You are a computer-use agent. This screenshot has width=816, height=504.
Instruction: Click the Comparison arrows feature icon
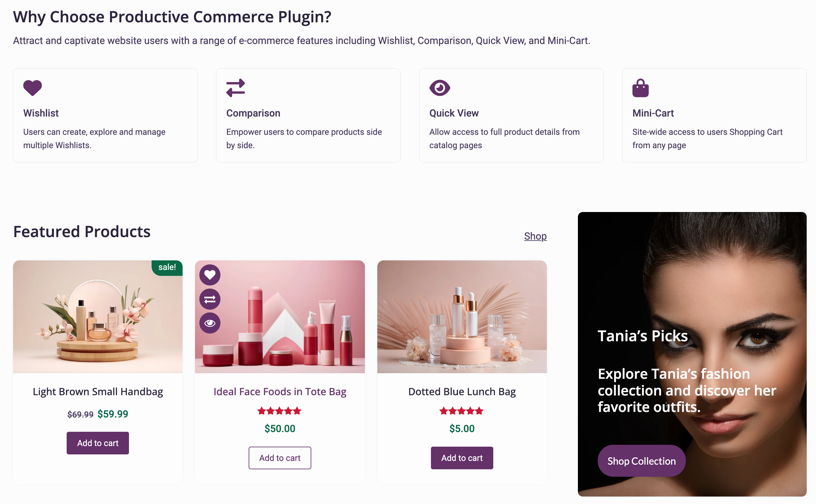(x=235, y=88)
